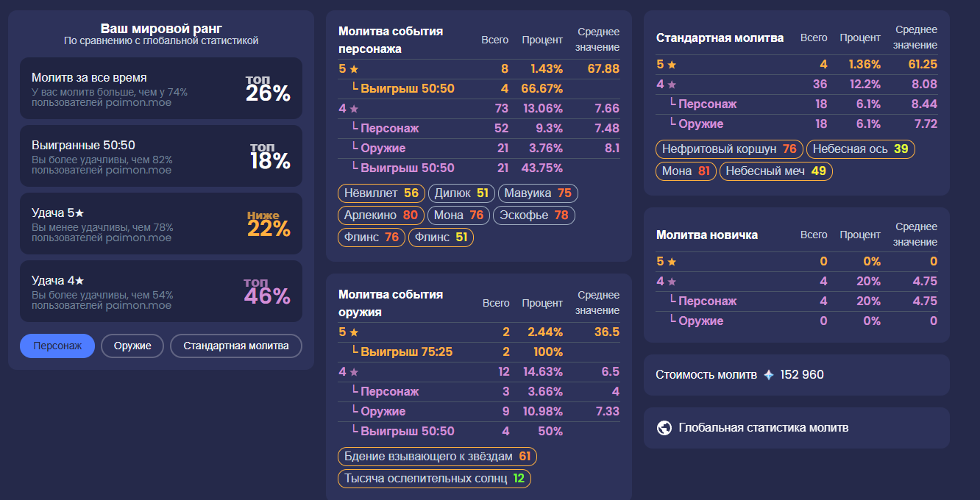Click the 4-star icon in Молитва новичка table
The image size is (980, 500).
(672, 282)
